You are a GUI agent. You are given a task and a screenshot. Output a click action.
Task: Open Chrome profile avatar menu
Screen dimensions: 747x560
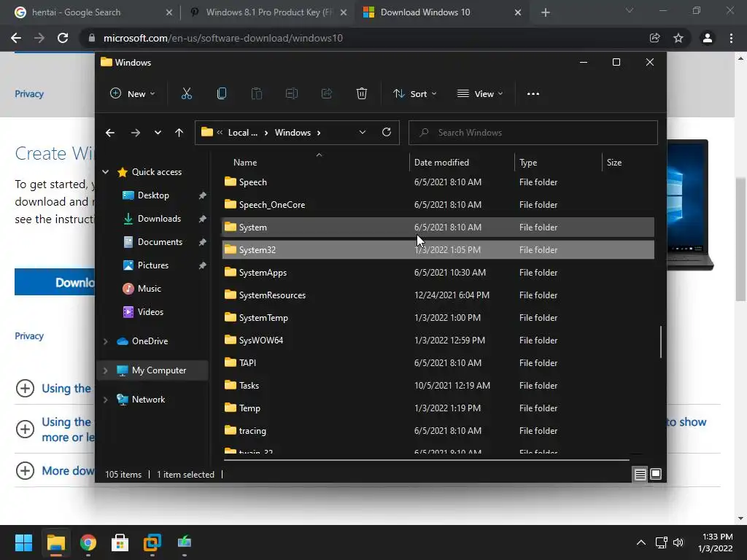(x=708, y=38)
